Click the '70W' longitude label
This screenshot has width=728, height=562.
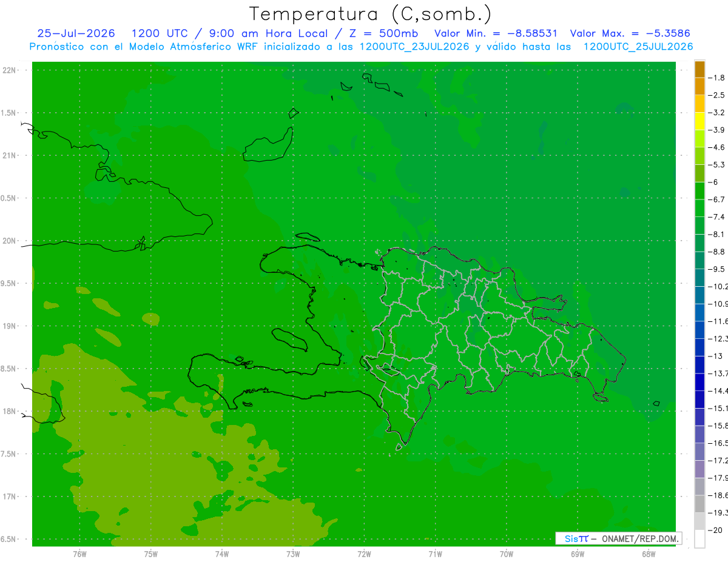pyautogui.click(x=507, y=554)
